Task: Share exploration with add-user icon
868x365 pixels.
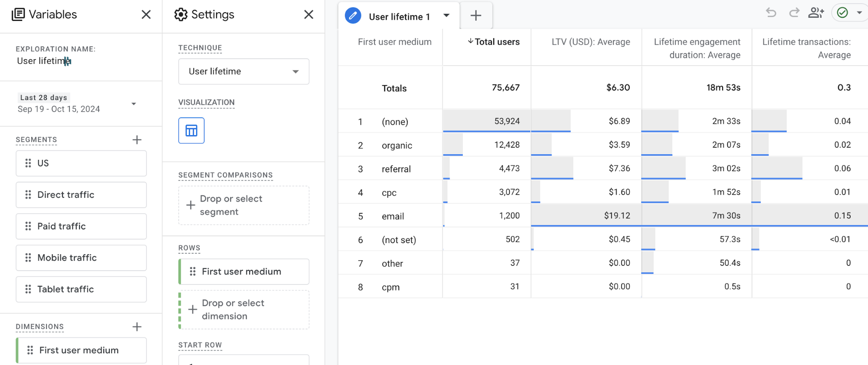Action: tap(816, 13)
